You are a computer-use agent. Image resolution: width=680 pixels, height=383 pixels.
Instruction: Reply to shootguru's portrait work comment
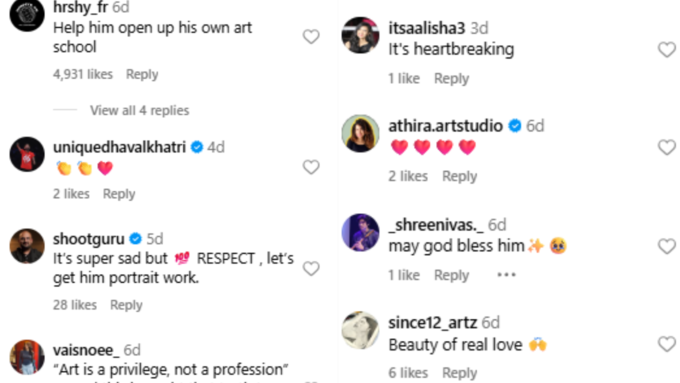click(x=126, y=305)
